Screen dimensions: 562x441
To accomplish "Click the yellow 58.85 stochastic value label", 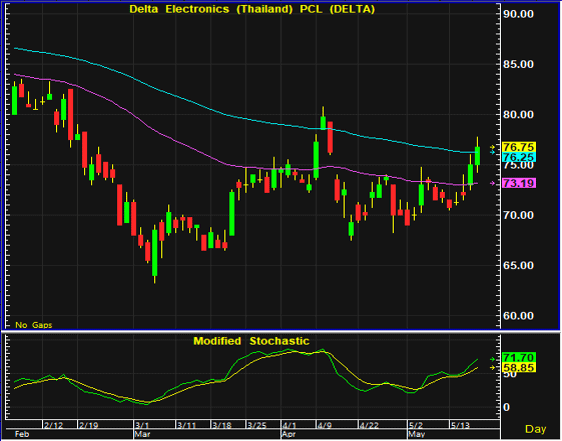I will (519, 368).
